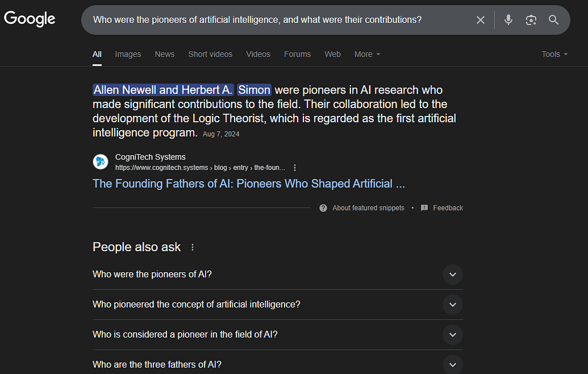Switch to the Short videos tab

210,54
